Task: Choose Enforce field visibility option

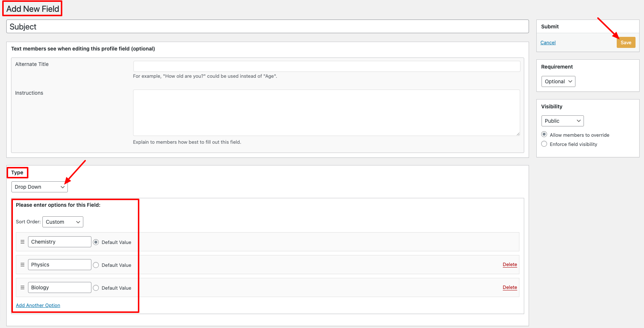Action: (544, 144)
